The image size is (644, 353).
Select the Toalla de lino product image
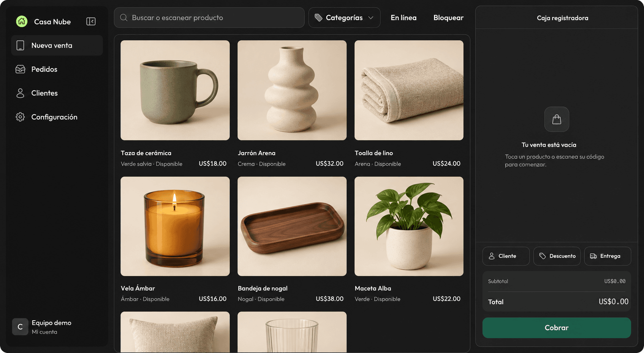tap(409, 90)
